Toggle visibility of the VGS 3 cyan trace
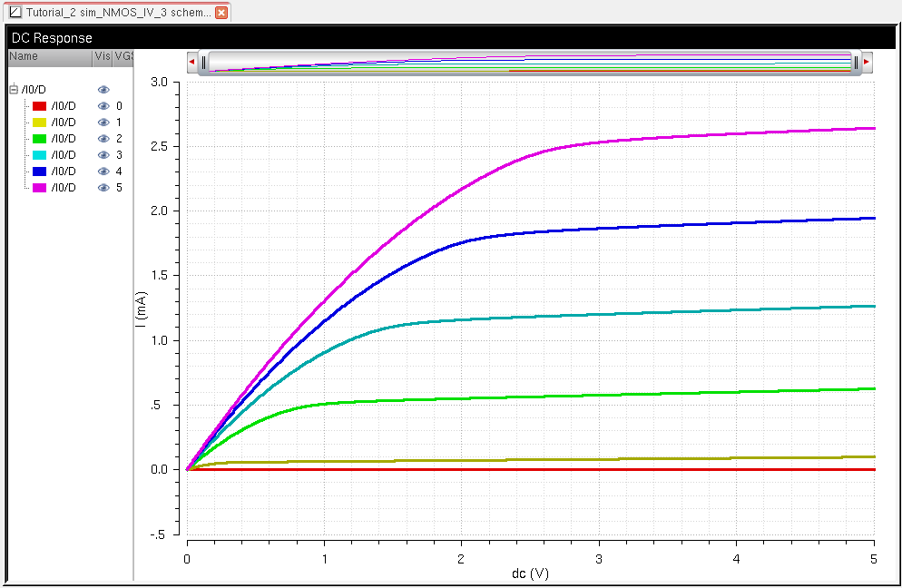Screen dimensions: 902x588 tap(103, 154)
